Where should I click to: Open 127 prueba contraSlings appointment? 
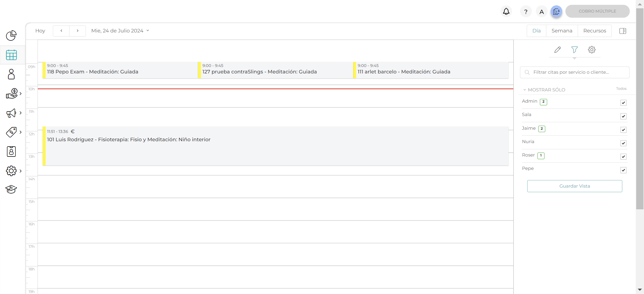pyautogui.click(x=275, y=70)
